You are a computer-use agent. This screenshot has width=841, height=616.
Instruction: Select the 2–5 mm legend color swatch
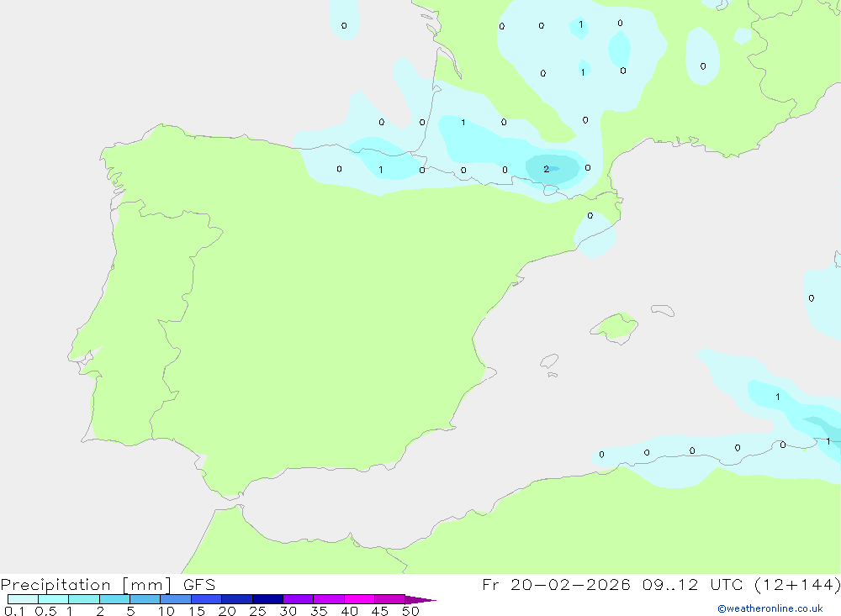coord(114,599)
